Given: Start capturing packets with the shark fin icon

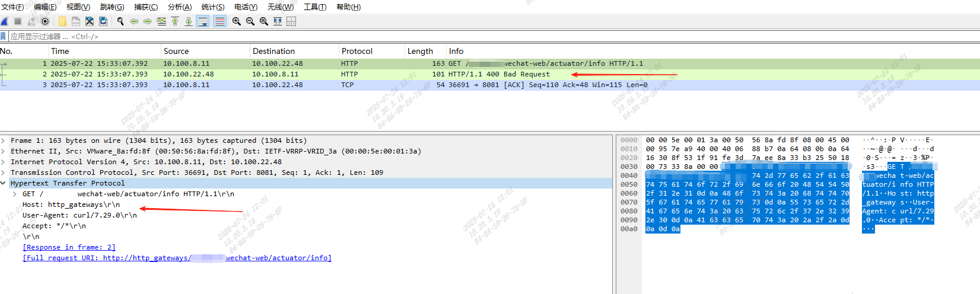Looking at the screenshot, I should coord(5,21).
